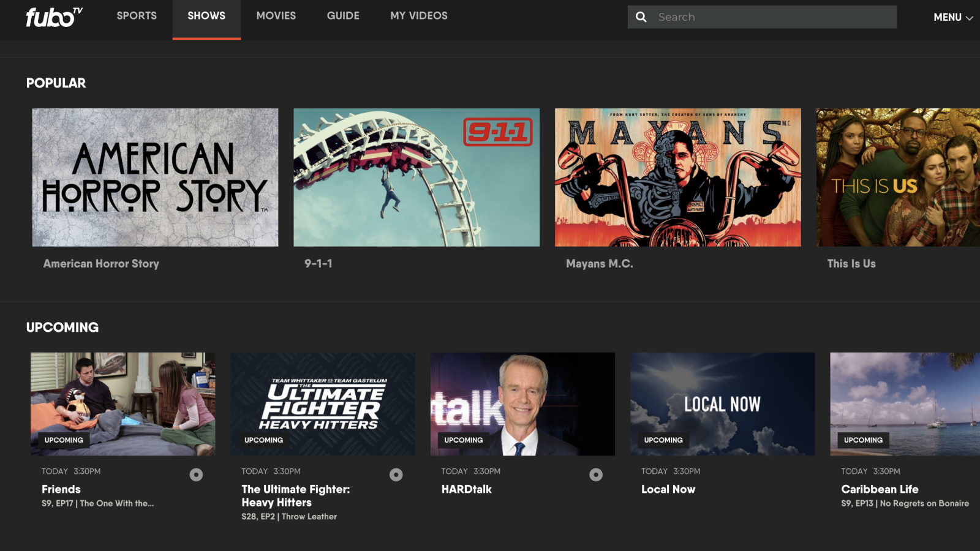The height and width of the screenshot is (551, 980).
Task: Open the Guide tab
Action: tap(343, 16)
